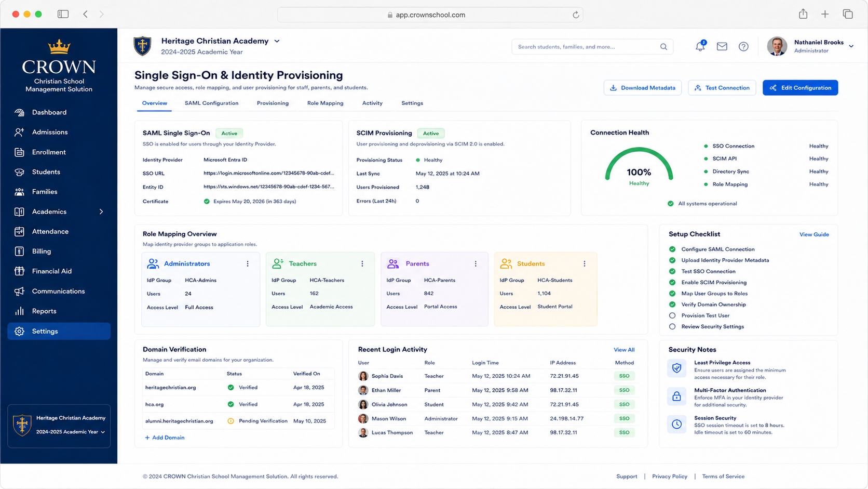Click the browser share icon
Screen dimensions: 868x489
click(x=803, y=14)
